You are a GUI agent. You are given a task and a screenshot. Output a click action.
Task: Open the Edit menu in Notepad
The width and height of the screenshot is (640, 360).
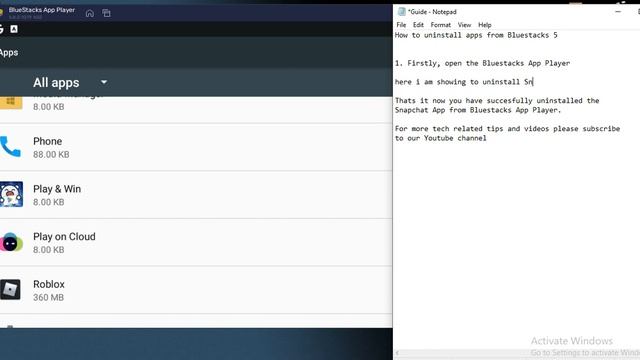coord(418,25)
